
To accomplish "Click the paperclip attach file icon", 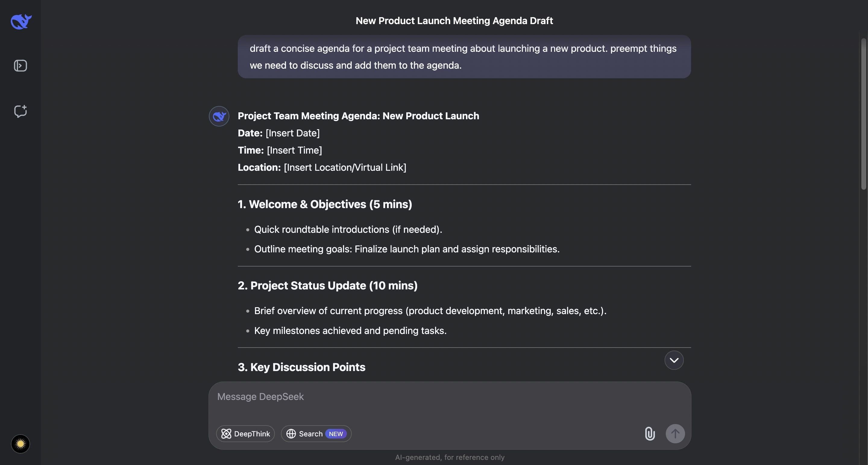I will click(x=650, y=434).
